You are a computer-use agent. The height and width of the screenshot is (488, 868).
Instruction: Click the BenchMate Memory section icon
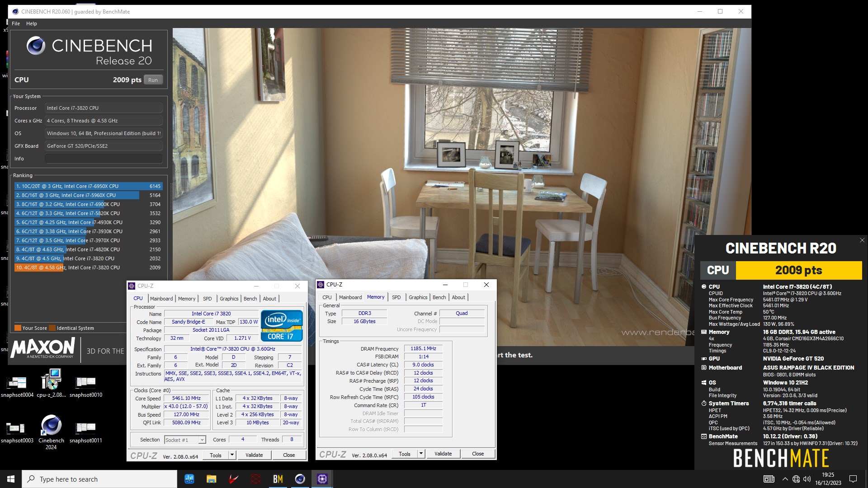tap(704, 332)
